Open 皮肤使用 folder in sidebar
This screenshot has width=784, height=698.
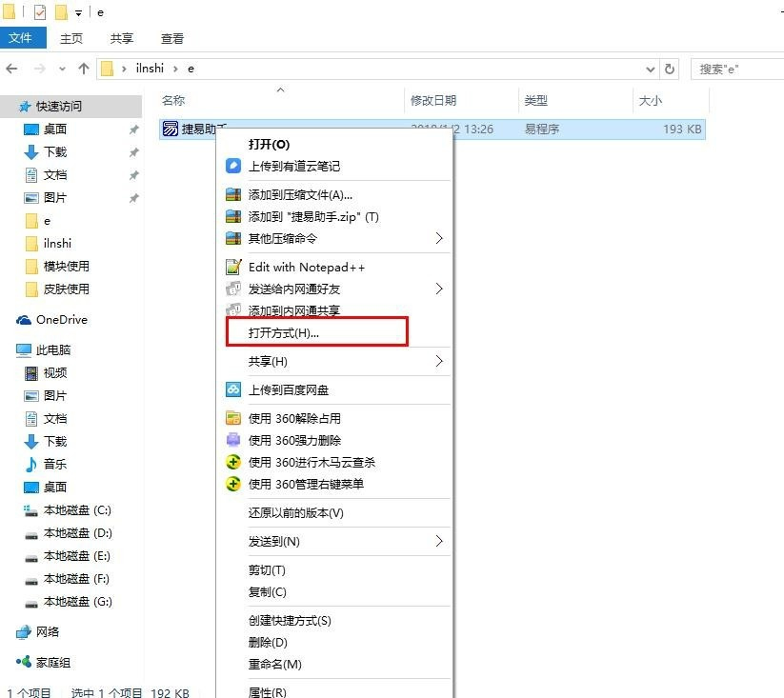tap(66, 289)
